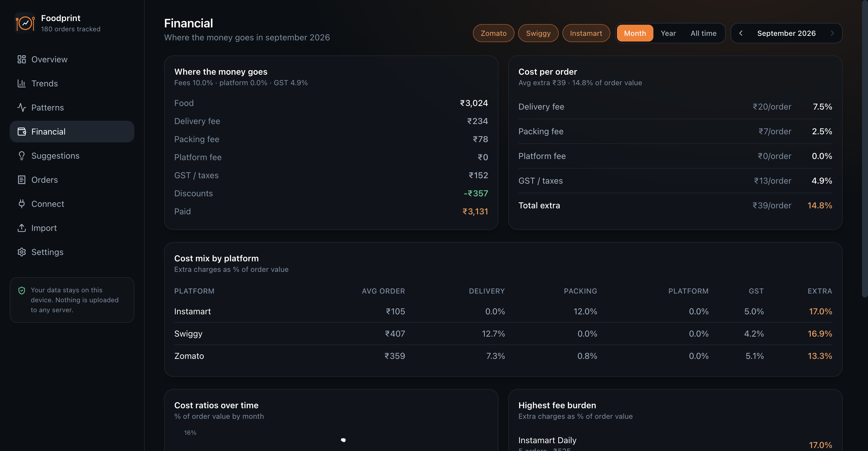Open the Trends page
Viewport: 868px width, 451px height.
(x=72, y=83)
